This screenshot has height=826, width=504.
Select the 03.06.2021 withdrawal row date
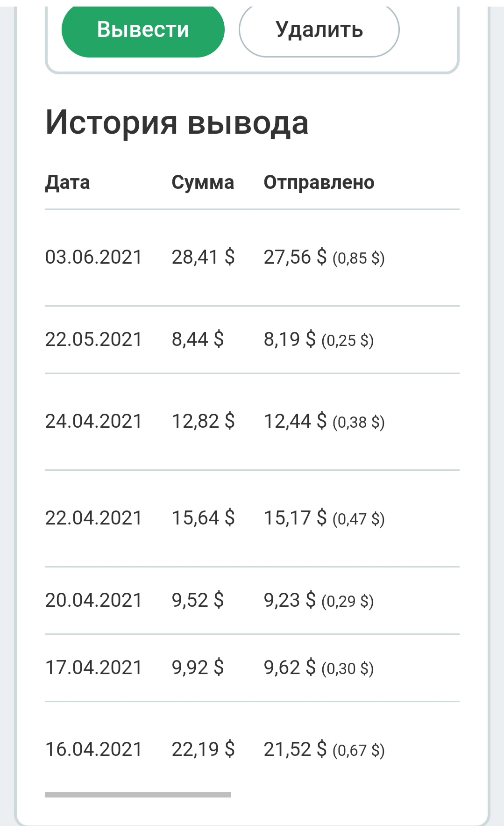pos(93,257)
